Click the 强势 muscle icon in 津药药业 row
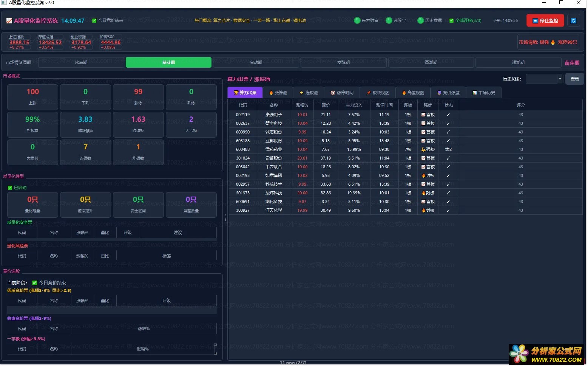588x366 pixels. pos(423,149)
